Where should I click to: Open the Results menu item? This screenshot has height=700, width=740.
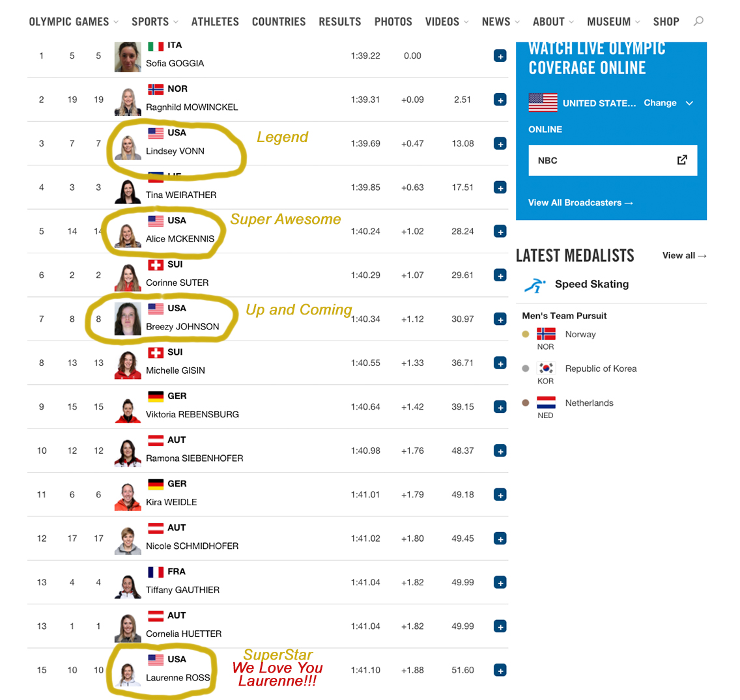[340, 21]
